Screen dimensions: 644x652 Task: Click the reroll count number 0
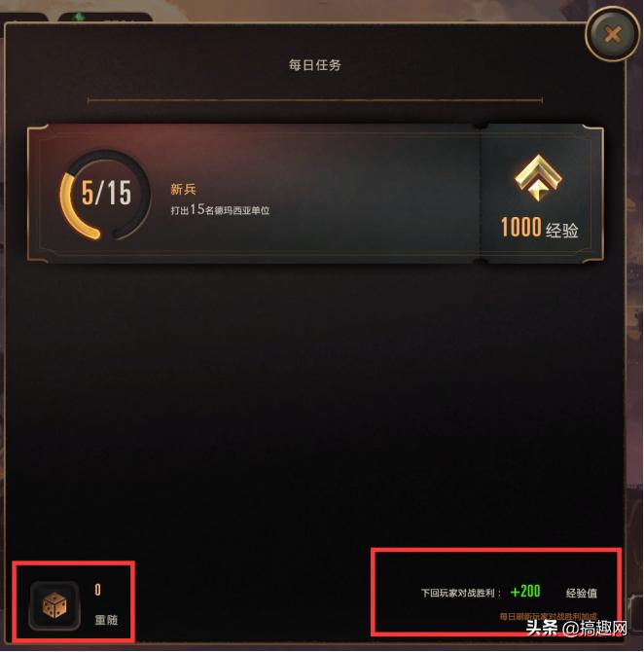(x=97, y=589)
